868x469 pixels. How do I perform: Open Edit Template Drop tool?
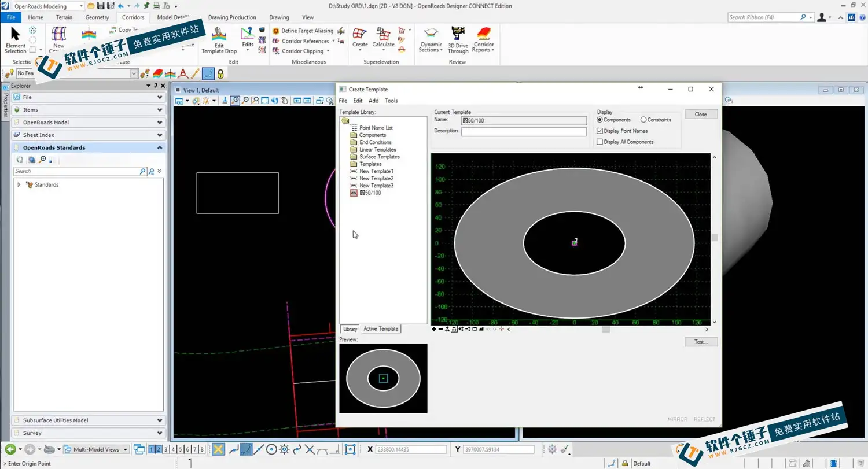(x=219, y=40)
